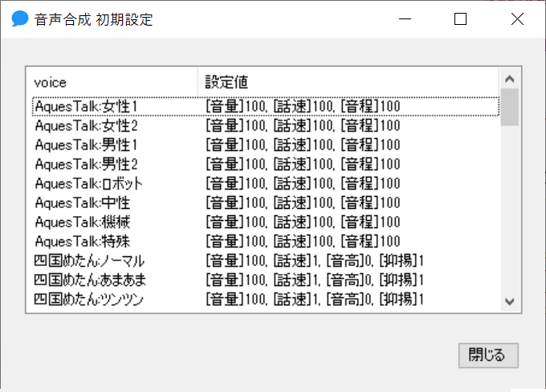
Task: Select the 四国めたん:ツンツン voice row
Action: pyautogui.click(x=91, y=299)
